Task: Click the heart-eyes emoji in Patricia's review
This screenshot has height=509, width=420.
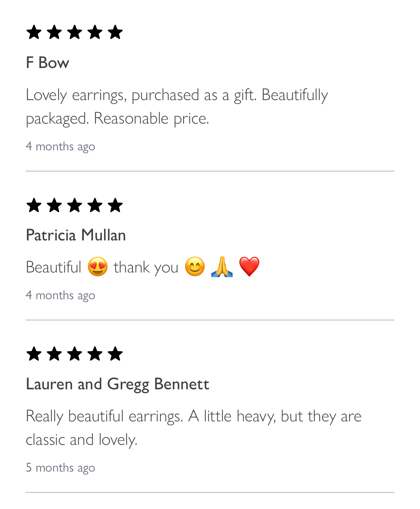Action: point(98,267)
